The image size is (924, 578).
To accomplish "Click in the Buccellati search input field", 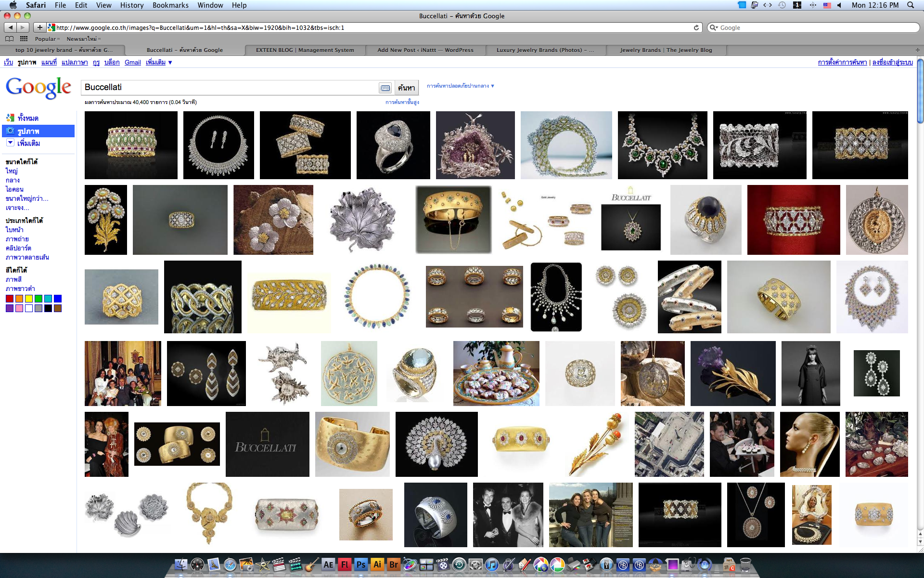I will point(230,88).
